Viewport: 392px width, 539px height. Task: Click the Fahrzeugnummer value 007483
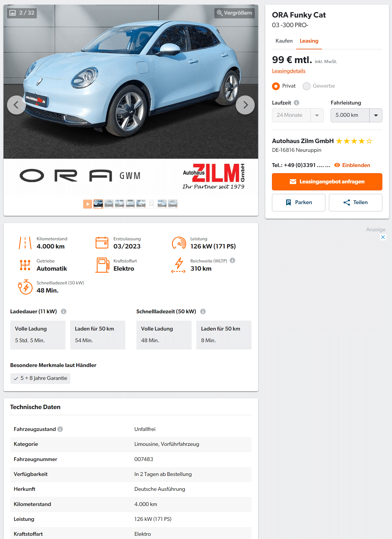pos(144,459)
